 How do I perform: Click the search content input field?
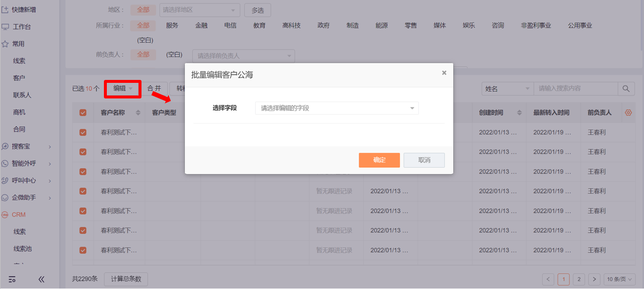576,89
